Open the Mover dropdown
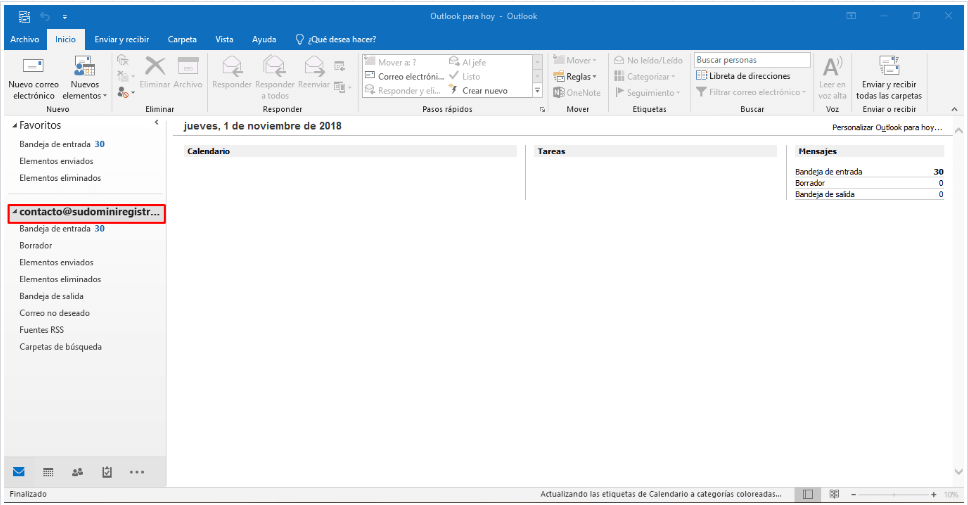 (x=575, y=60)
